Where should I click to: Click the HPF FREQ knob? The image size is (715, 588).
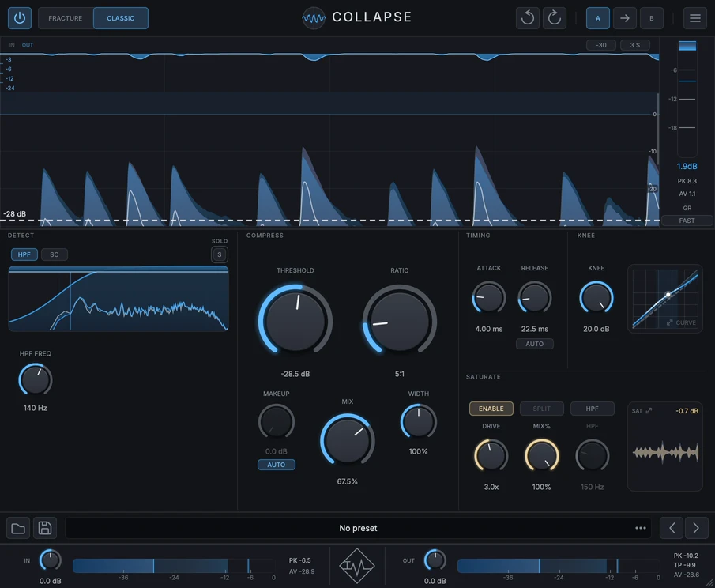point(36,380)
